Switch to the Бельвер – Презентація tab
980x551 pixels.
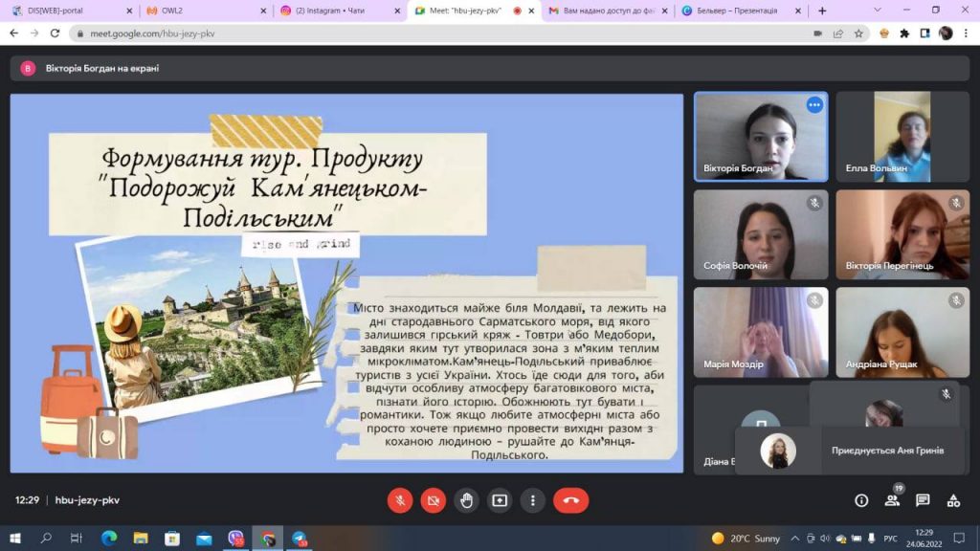pos(732,11)
